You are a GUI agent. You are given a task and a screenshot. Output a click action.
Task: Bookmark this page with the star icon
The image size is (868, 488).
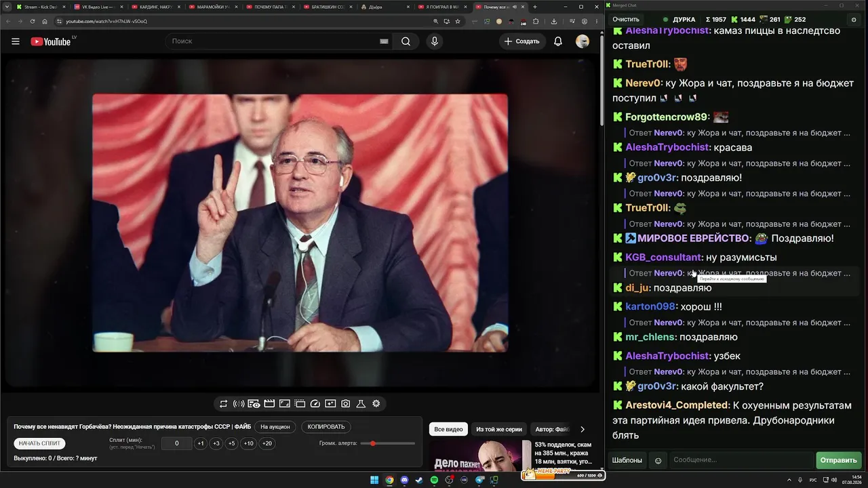point(458,21)
